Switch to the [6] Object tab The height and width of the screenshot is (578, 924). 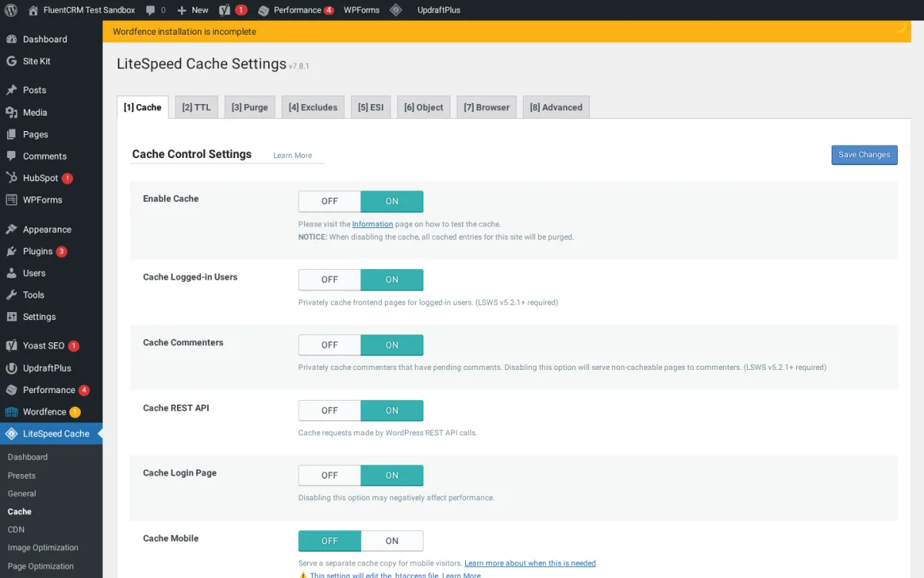click(x=423, y=107)
